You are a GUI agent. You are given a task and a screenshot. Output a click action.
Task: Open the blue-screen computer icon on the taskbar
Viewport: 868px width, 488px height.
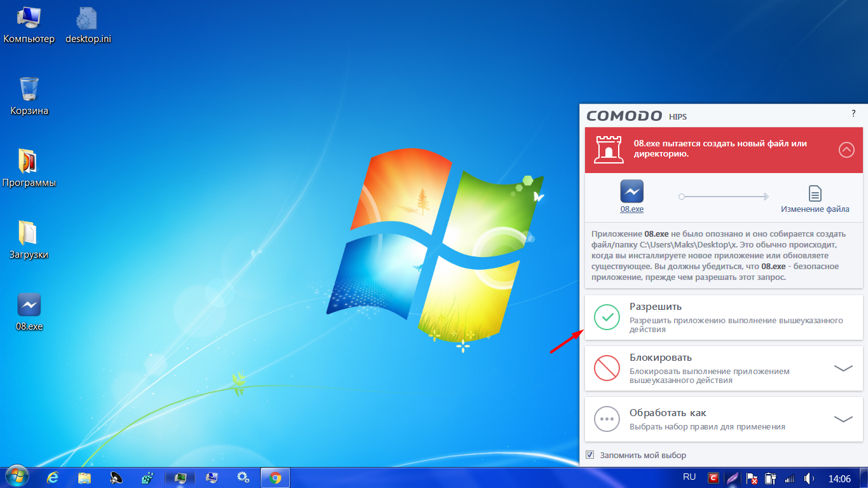pyautogui.click(x=211, y=477)
